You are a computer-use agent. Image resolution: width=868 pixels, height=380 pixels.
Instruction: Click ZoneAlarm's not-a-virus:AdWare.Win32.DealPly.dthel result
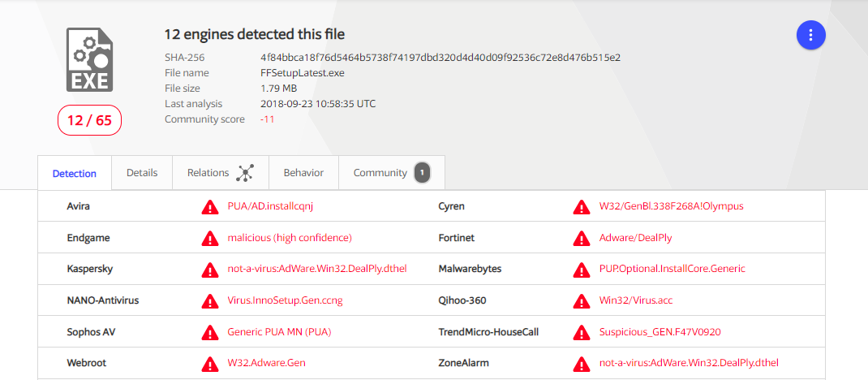click(x=689, y=363)
